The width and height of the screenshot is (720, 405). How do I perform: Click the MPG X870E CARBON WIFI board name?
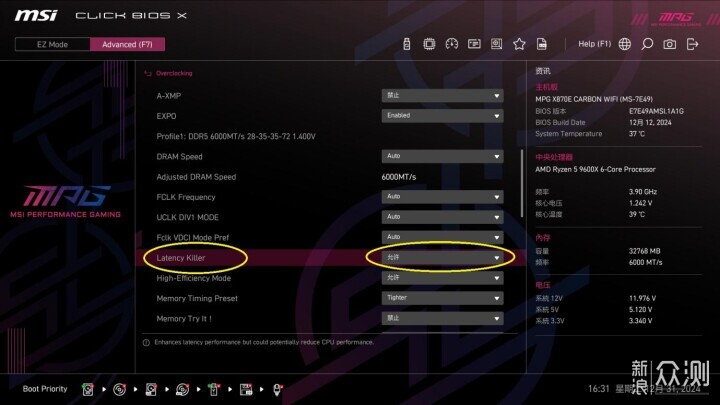pyautogui.click(x=594, y=99)
